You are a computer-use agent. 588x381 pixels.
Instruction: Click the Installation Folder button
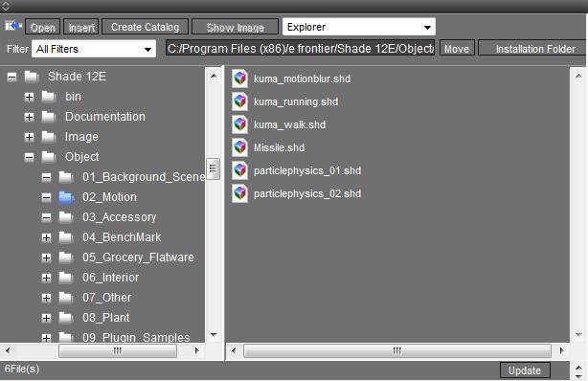coord(533,49)
